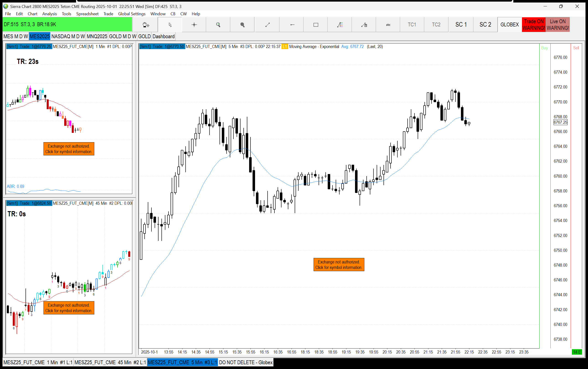Screen dimensions: 588x369
Task: Toggle the Trade ON warning button
Action: (x=534, y=25)
